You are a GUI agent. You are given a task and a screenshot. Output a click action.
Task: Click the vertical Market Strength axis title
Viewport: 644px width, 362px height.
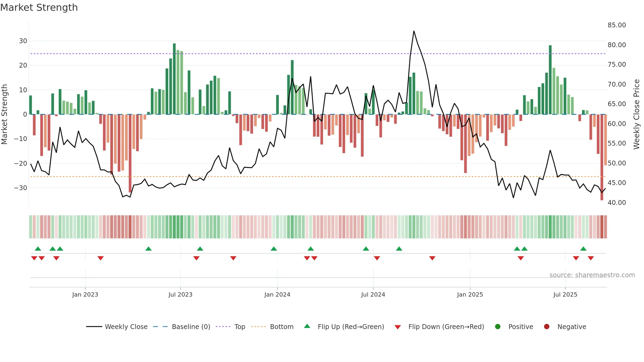4,114
